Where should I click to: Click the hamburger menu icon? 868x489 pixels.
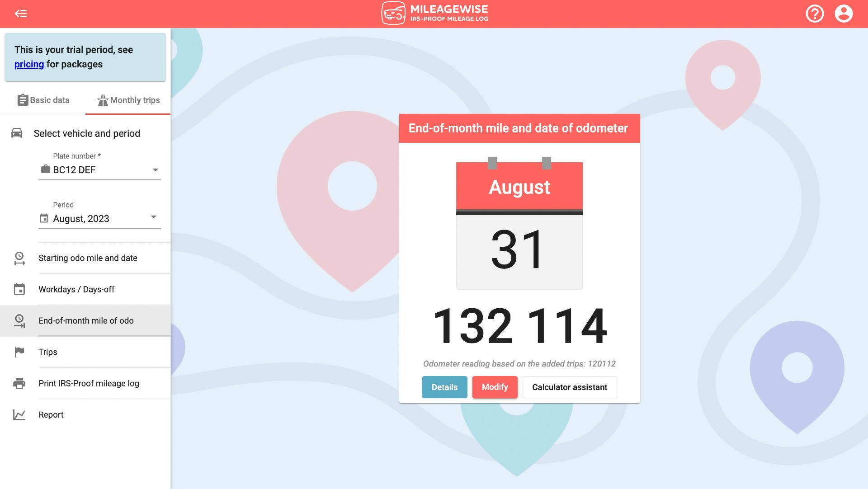tap(21, 13)
